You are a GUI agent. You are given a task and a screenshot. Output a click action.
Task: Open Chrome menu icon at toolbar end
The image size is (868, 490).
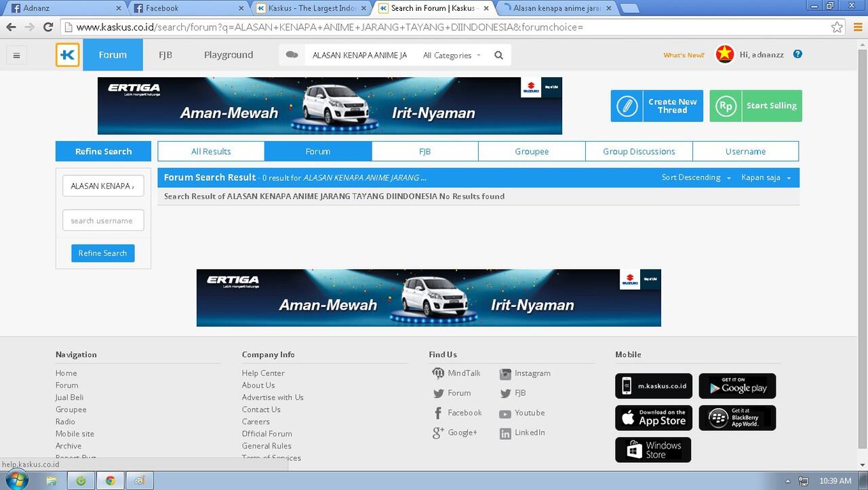[x=856, y=27]
